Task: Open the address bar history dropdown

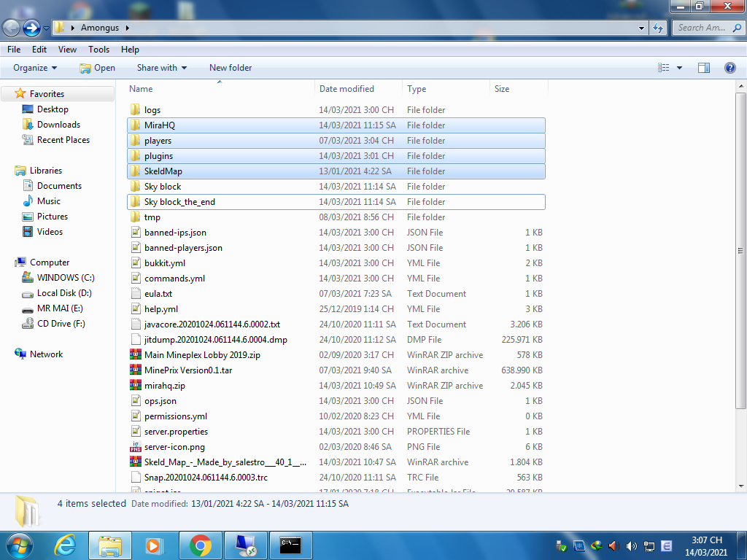Action: tap(641, 28)
